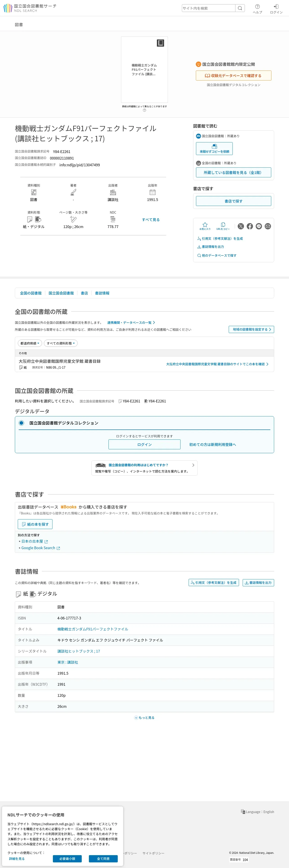The height and width of the screenshot is (868, 289).
Task: Click the book cover type icon
Action: [160, 43]
